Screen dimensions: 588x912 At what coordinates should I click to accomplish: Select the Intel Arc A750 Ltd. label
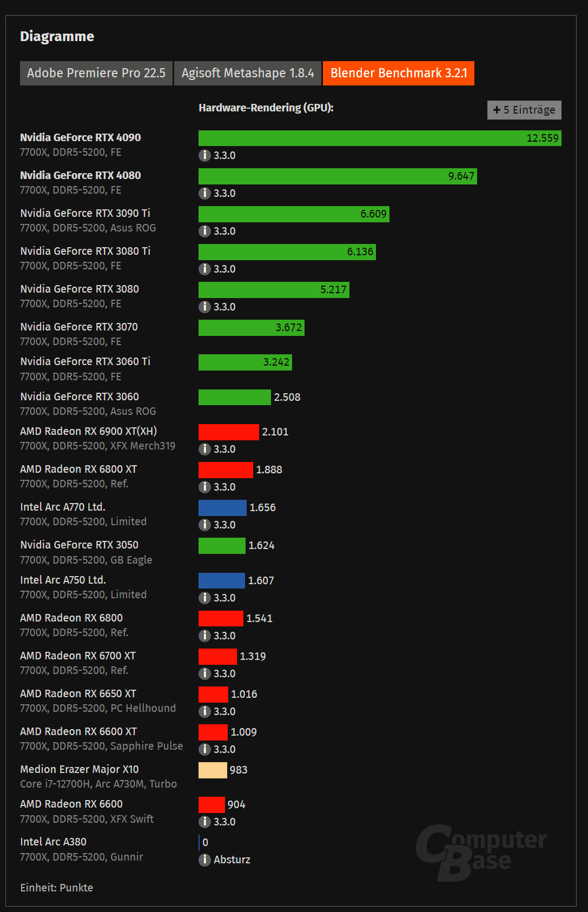coord(63,580)
